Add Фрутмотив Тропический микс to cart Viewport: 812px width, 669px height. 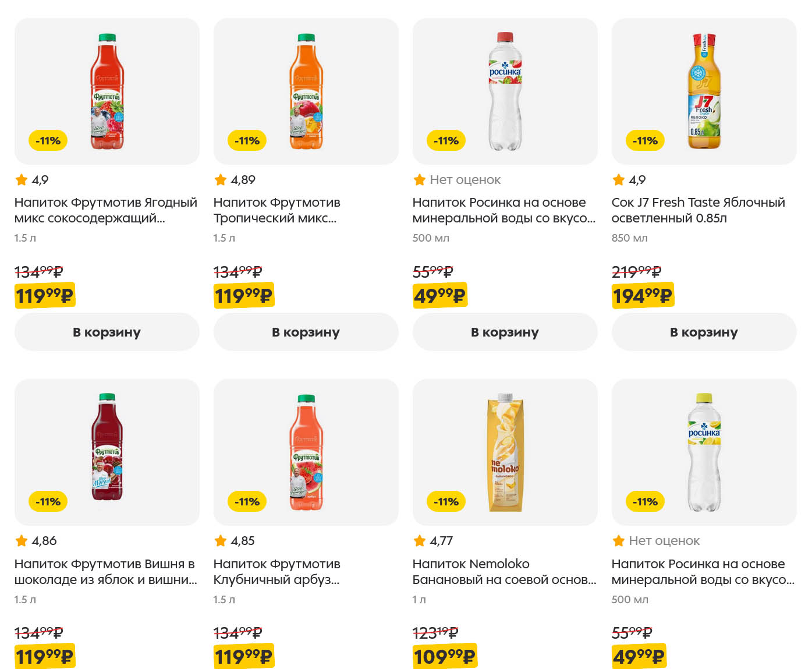click(x=306, y=332)
